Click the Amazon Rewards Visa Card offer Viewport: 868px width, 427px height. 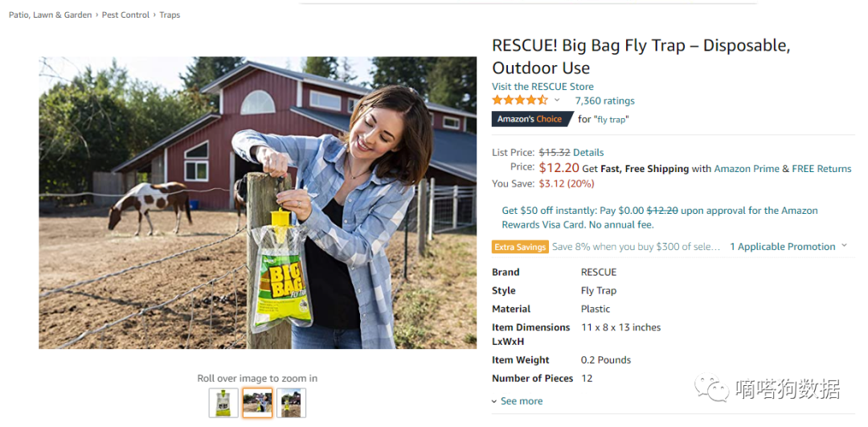(660, 218)
